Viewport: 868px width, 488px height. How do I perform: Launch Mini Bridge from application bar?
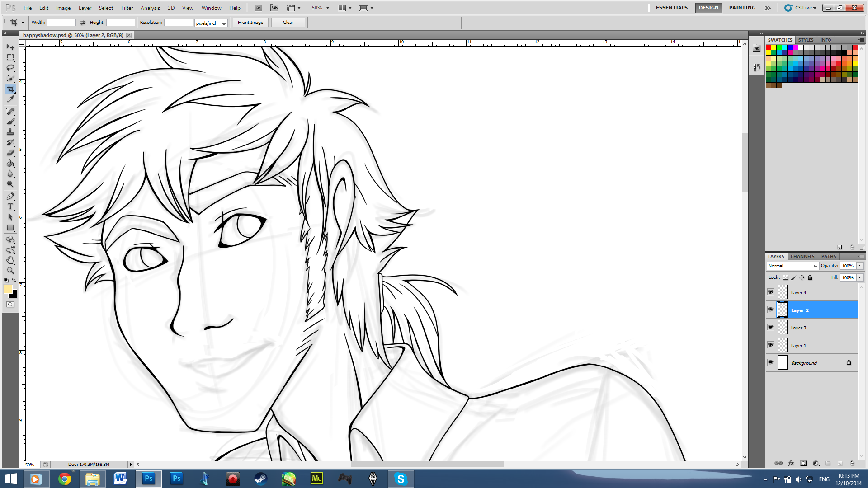click(x=274, y=8)
